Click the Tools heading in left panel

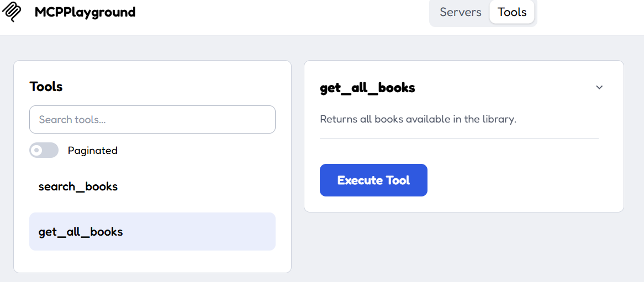[46, 87]
